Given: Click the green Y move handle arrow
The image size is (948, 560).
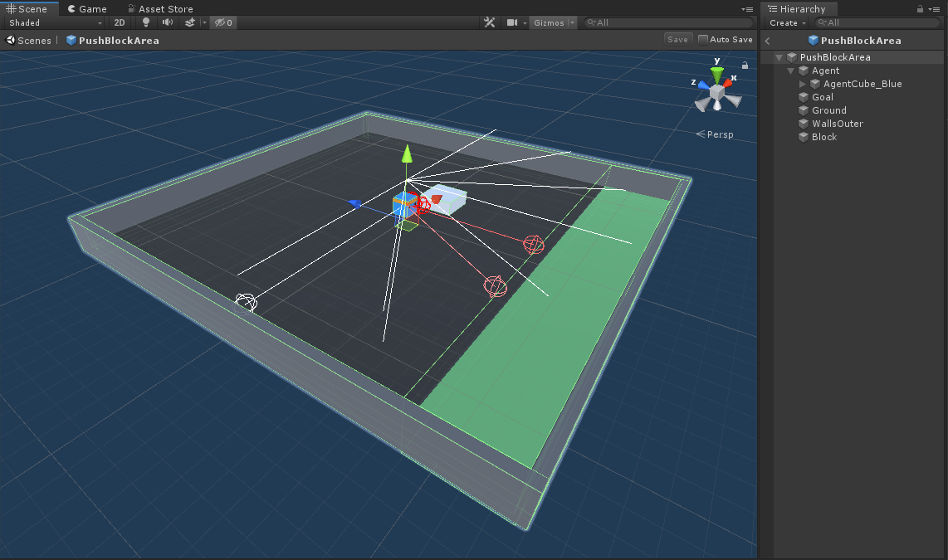Looking at the screenshot, I should [x=407, y=154].
